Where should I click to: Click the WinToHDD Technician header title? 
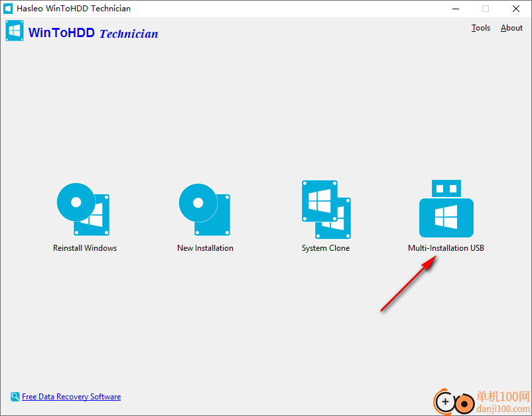pyautogui.click(x=94, y=33)
